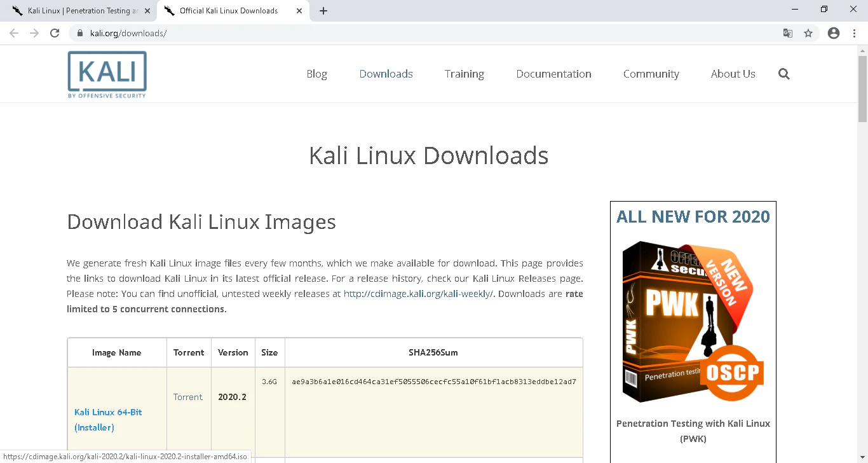The height and width of the screenshot is (463, 868).
Task: Open the Documentation nav menu
Action: (553, 74)
